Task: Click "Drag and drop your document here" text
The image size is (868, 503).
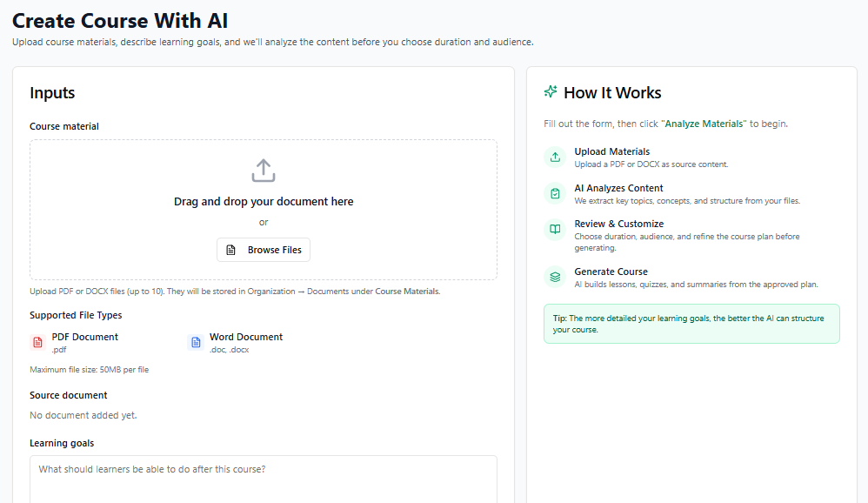Action: click(264, 201)
